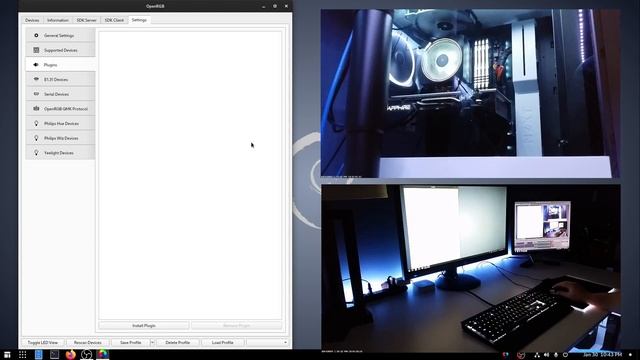Viewport: 640px width, 360px height.
Task: Open General Settings in the sidebar
Action: coord(60,36)
